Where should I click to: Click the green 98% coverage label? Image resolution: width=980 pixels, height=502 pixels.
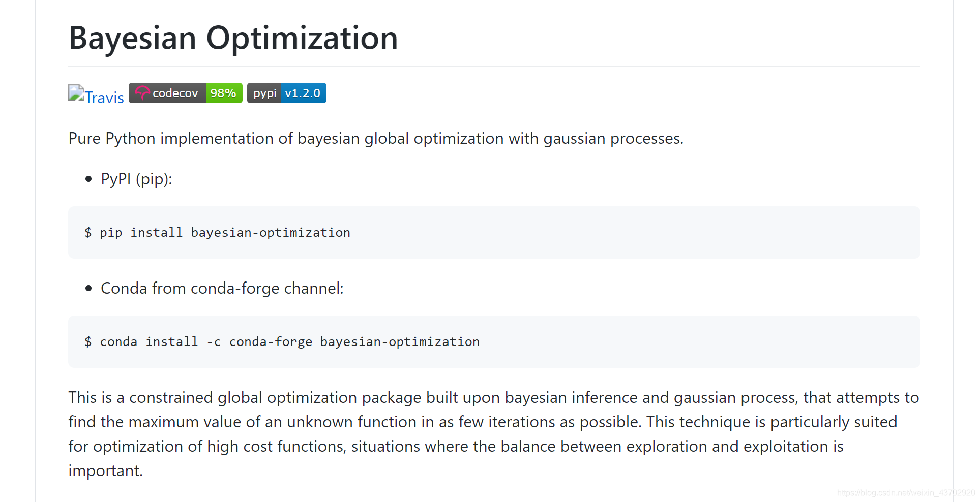(x=224, y=93)
